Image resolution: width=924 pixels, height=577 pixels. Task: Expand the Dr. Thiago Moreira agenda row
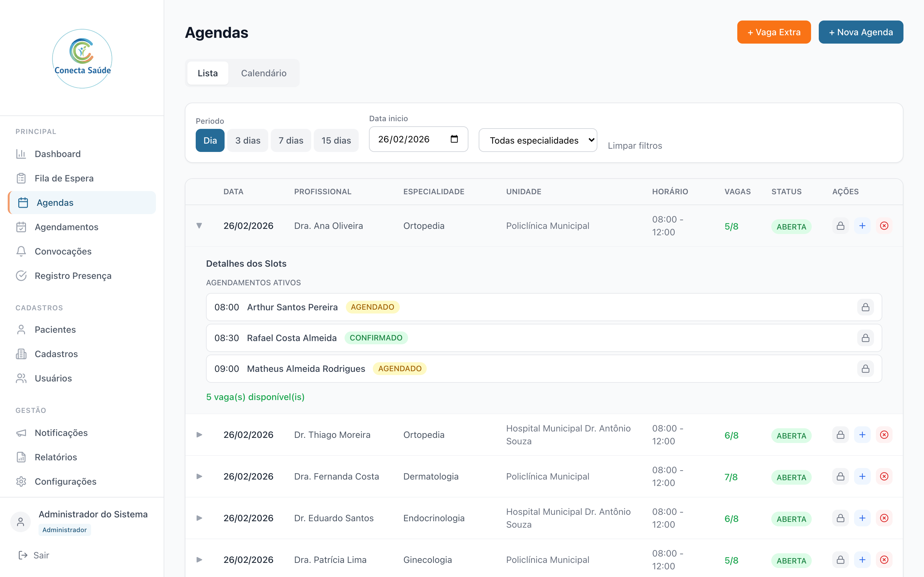click(199, 435)
